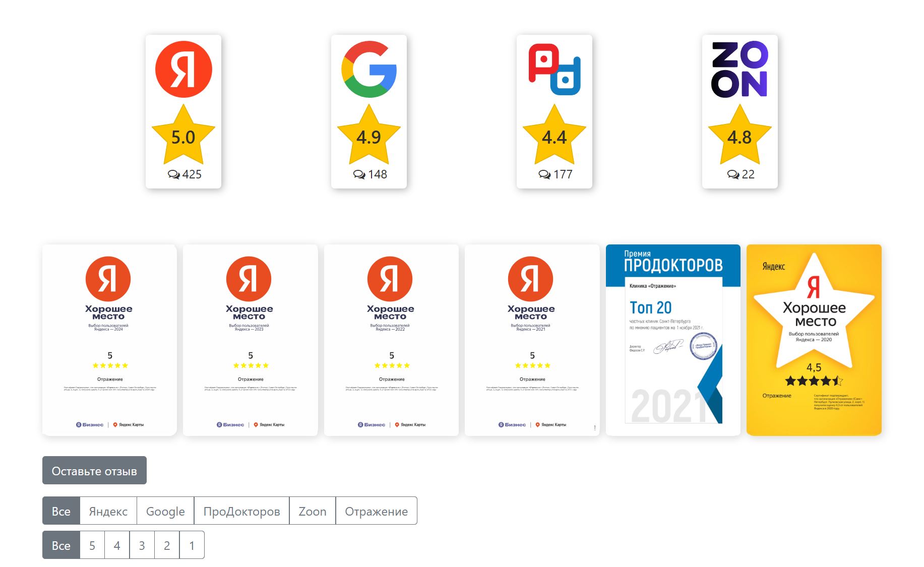Filter reviews by Яндекс
924x567 pixels.
pos(108,511)
